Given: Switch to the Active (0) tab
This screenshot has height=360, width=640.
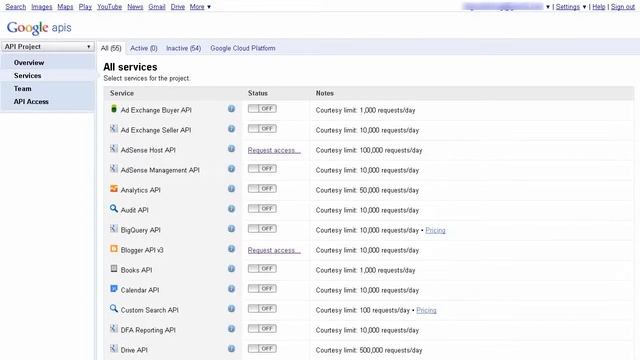Looking at the screenshot, I should click(x=144, y=48).
